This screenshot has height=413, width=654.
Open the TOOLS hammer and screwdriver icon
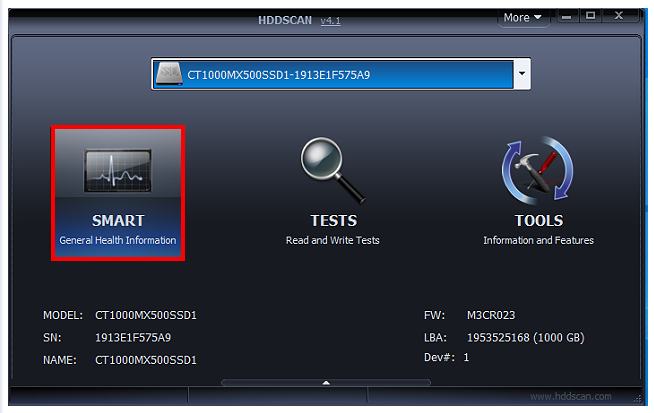tap(538, 169)
